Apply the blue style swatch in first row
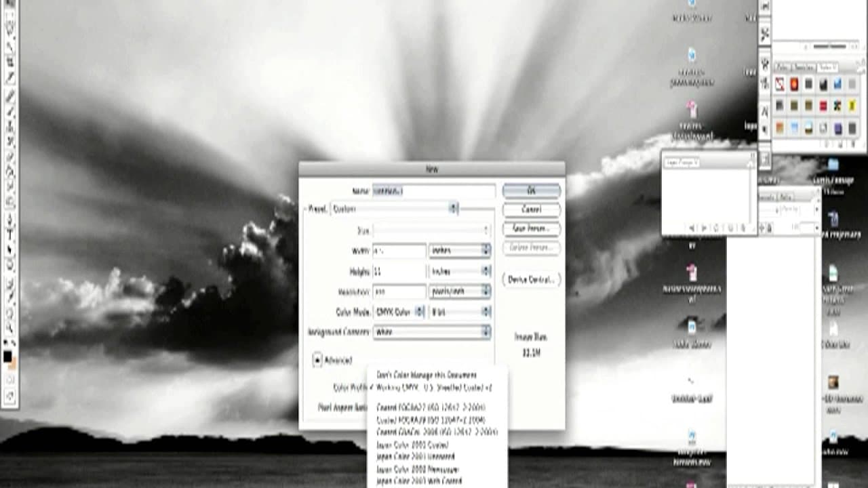Viewport: 868px width, 488px height. (837, 83)
